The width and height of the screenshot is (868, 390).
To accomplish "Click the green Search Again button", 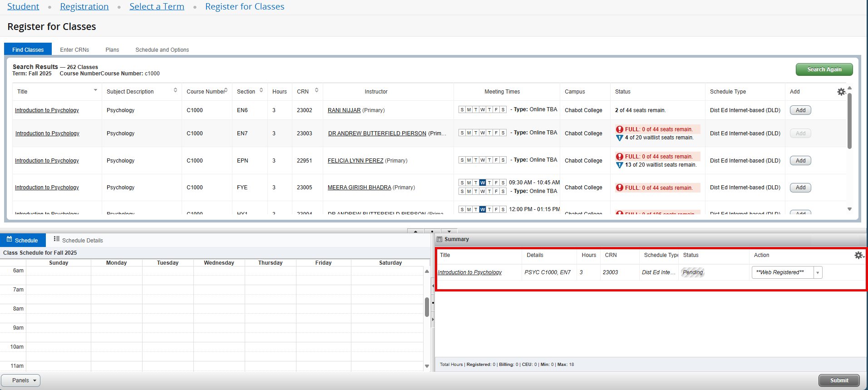I will [x=824, y=69].
